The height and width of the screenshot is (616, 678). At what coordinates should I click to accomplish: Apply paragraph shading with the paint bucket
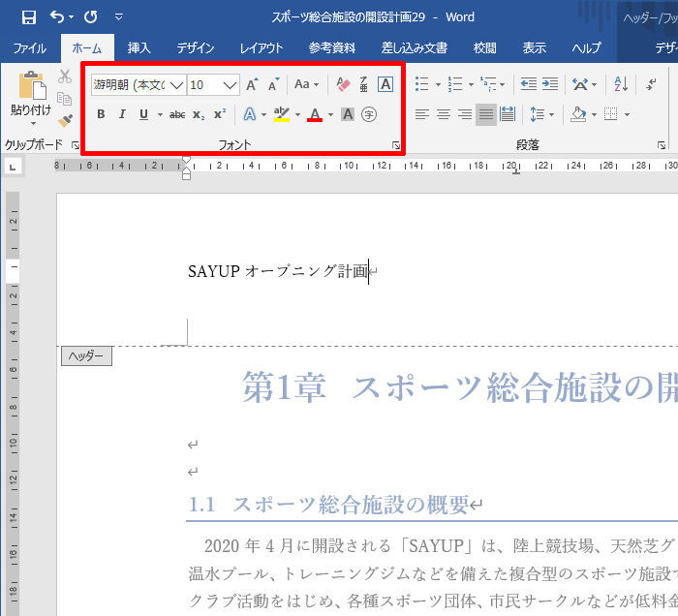tap(578, 114)
